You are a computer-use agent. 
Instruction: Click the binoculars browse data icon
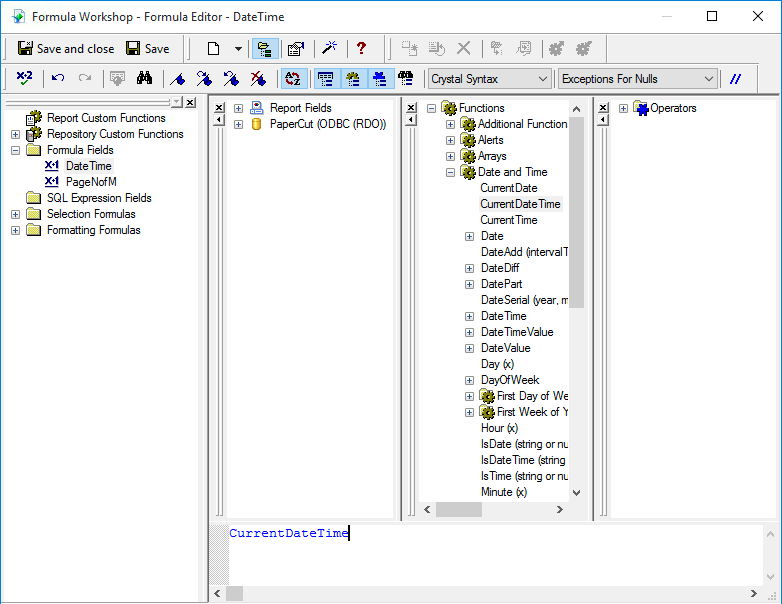point(406,78)
